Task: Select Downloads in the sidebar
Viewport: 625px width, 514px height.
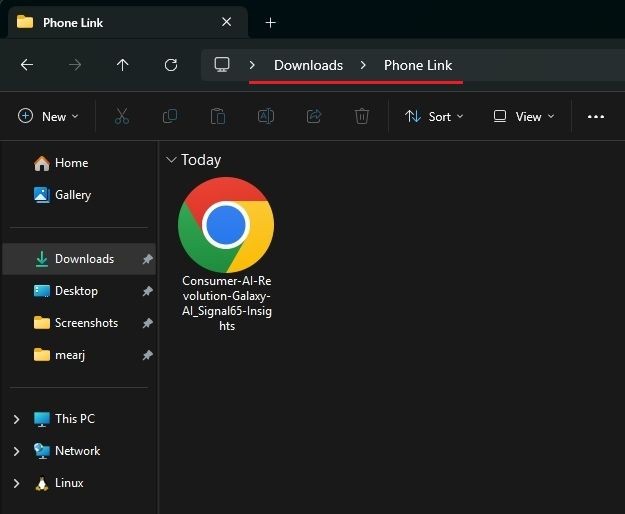Action: coord(79,259)
